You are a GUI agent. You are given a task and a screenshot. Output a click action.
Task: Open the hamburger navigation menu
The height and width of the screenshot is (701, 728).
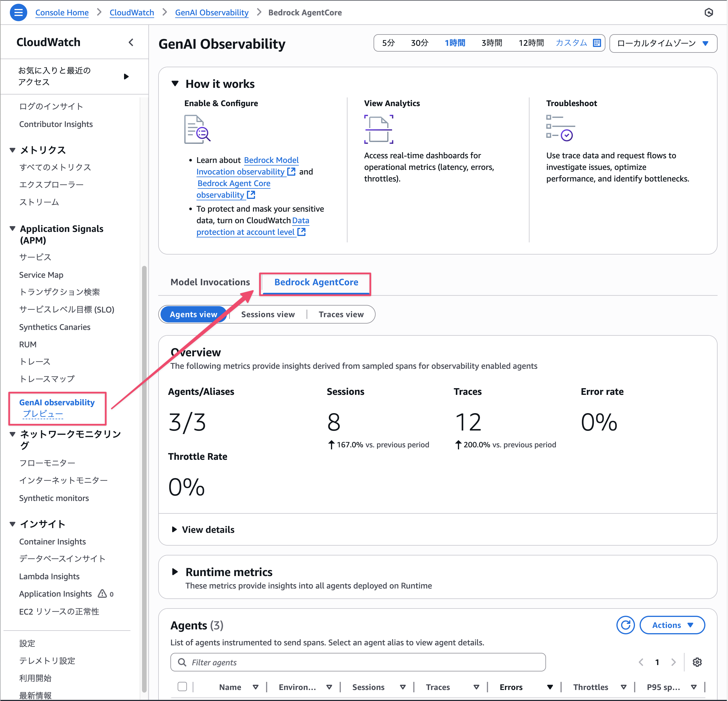18,13
